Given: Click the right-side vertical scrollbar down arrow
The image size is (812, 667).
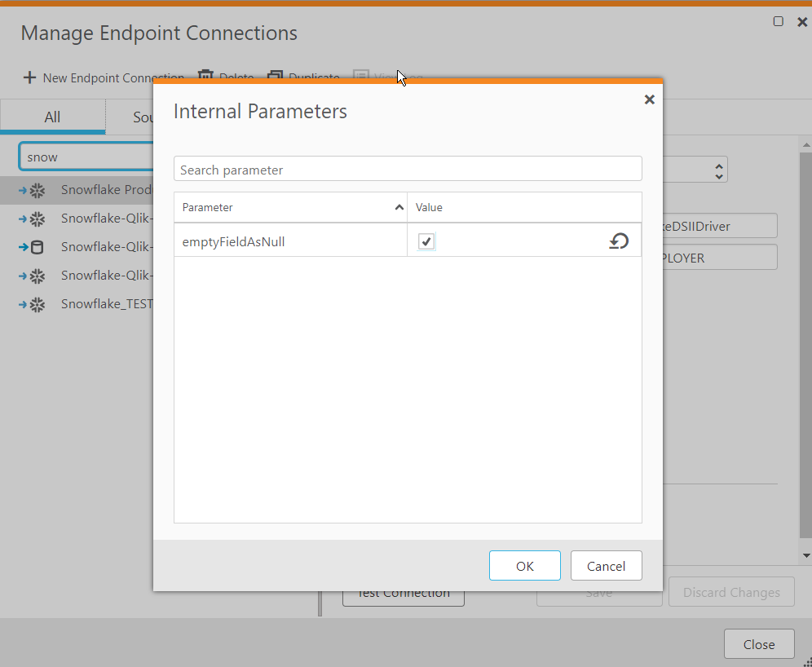Looking at the screenshot, I should 806,555.
